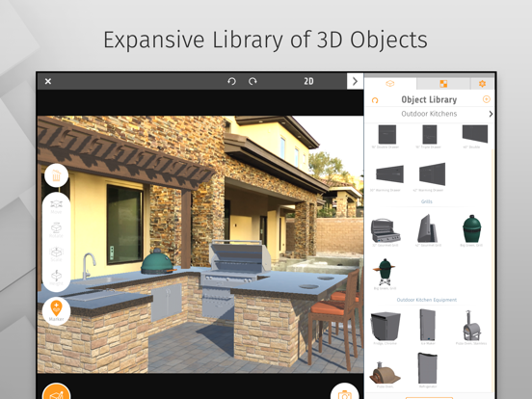Select the Refrigerator object
Viewport: 532px width, 399px height.
click(428, 370)
